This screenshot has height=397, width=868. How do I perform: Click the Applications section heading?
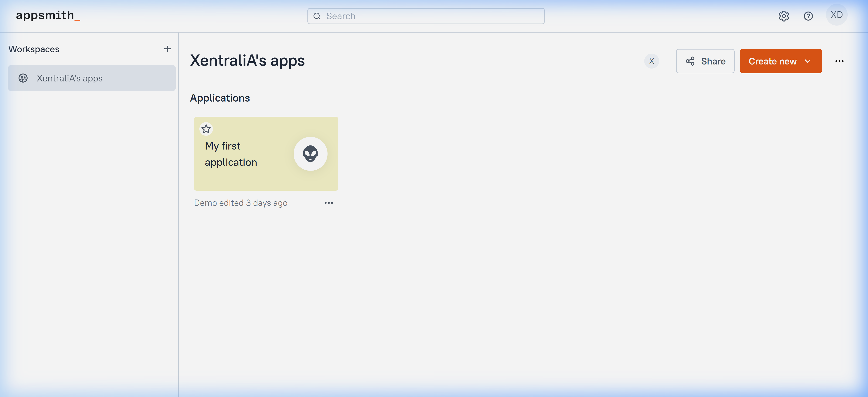point(220,98)
